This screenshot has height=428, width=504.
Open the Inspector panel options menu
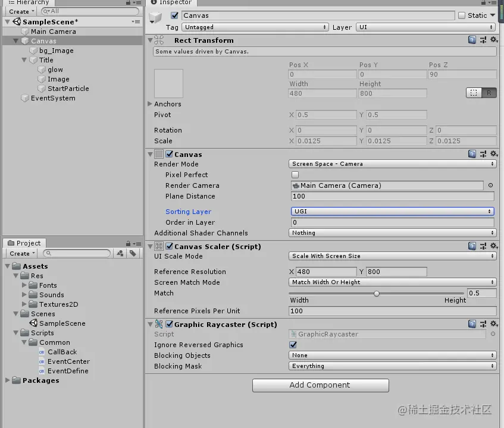(492, 2)
